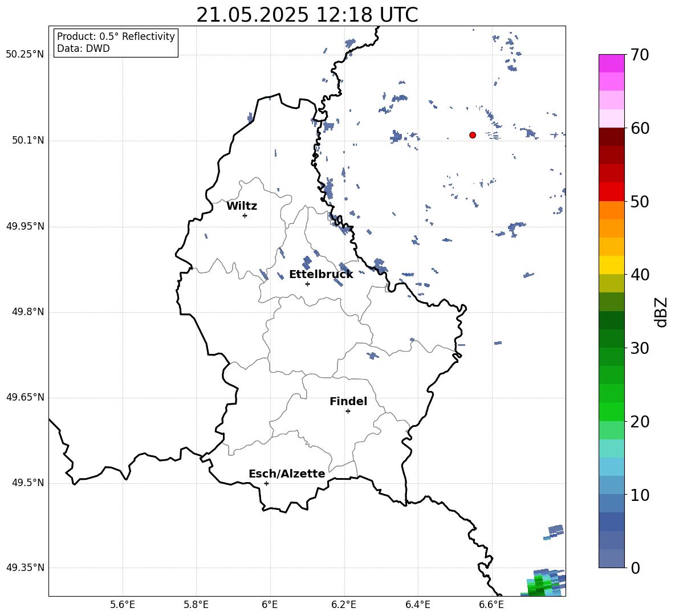Click the title 21.05.2025 12:18 UTC
Viewport: 675px width, 616px height.
click(307, 15)
